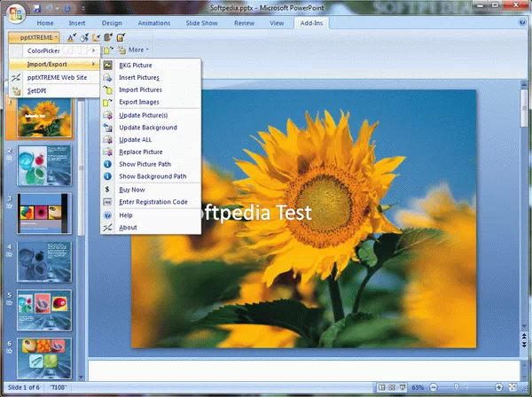Select slide 4 thumbnail

(44, 261)
